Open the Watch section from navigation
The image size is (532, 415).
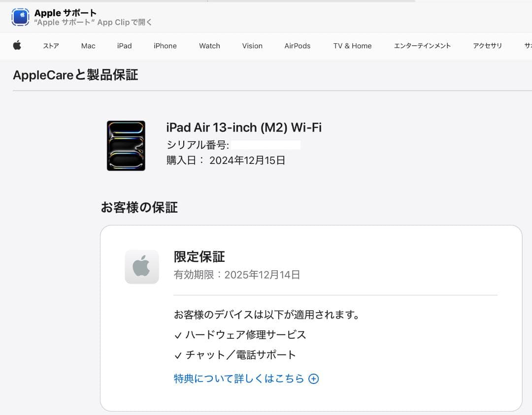tap(209, 46)
